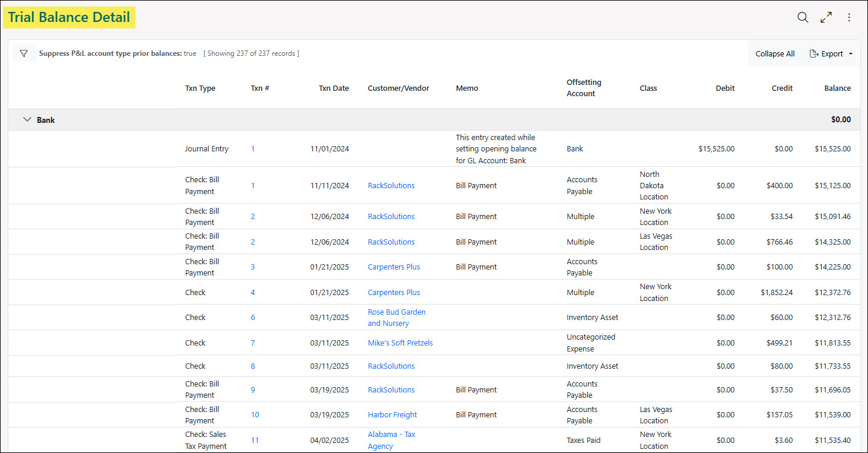
Task: Open the search magnifier icon
Action: click(803, 17)
